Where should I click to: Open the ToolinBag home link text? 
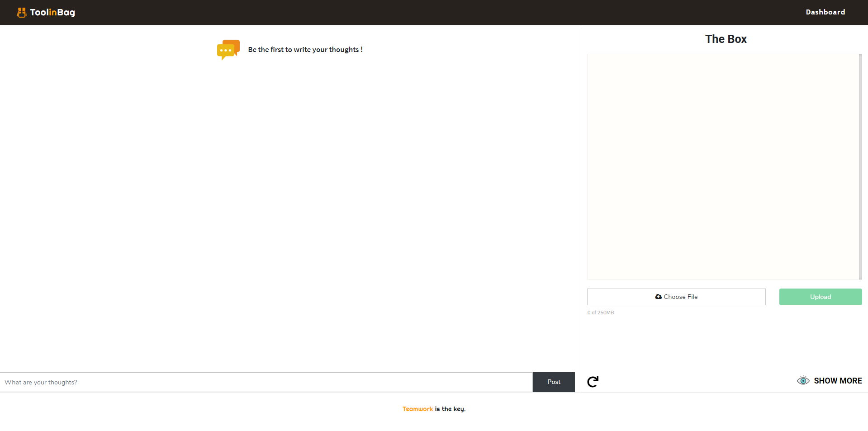point(52,12)
